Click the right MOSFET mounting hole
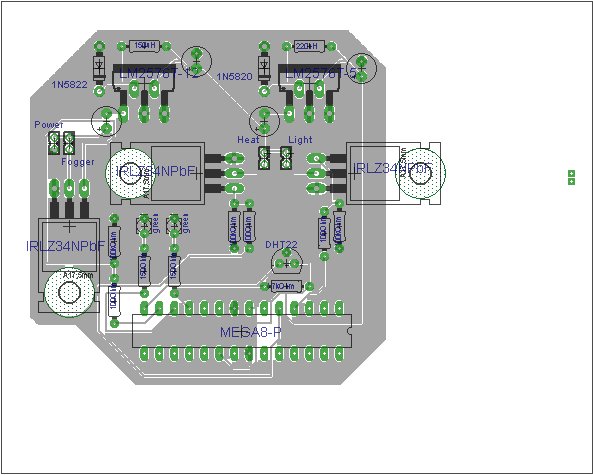 (420, 173)
